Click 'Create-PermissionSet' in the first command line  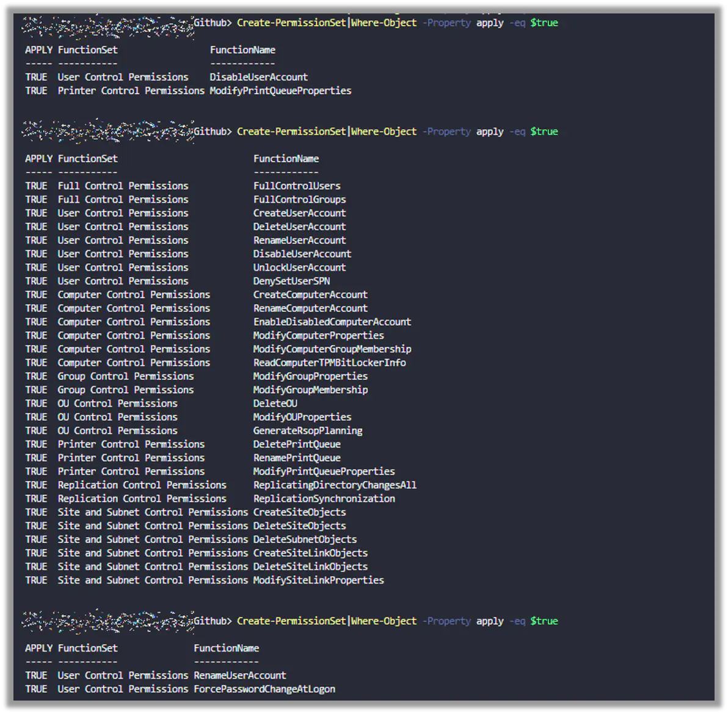click(291, 23)
